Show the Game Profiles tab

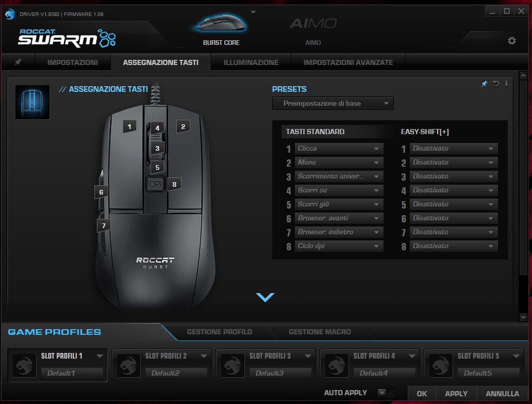pyautogui.click(x=54, y=332)
